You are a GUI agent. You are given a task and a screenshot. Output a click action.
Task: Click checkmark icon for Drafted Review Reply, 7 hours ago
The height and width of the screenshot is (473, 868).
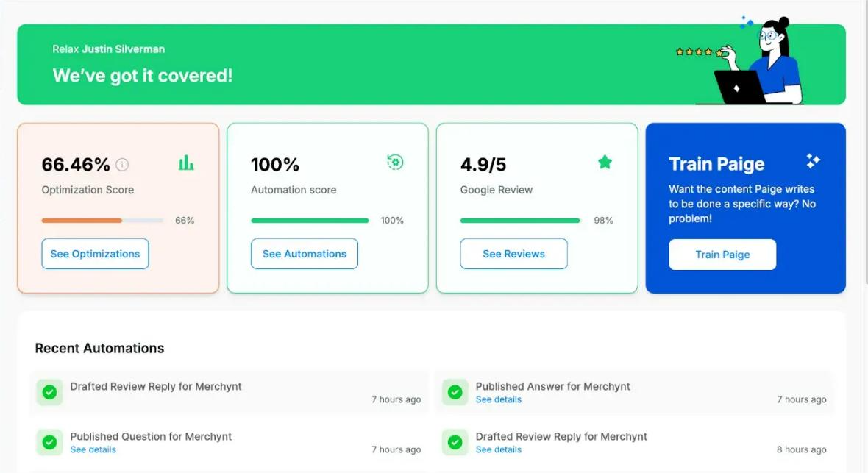pyautogui.click(x=50, y=393)
